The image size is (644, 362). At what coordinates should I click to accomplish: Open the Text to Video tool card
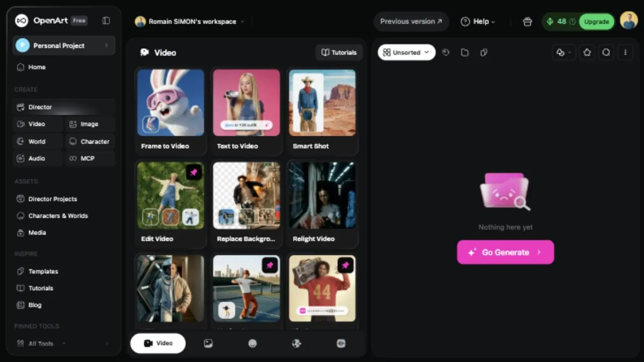pos(247,111)
